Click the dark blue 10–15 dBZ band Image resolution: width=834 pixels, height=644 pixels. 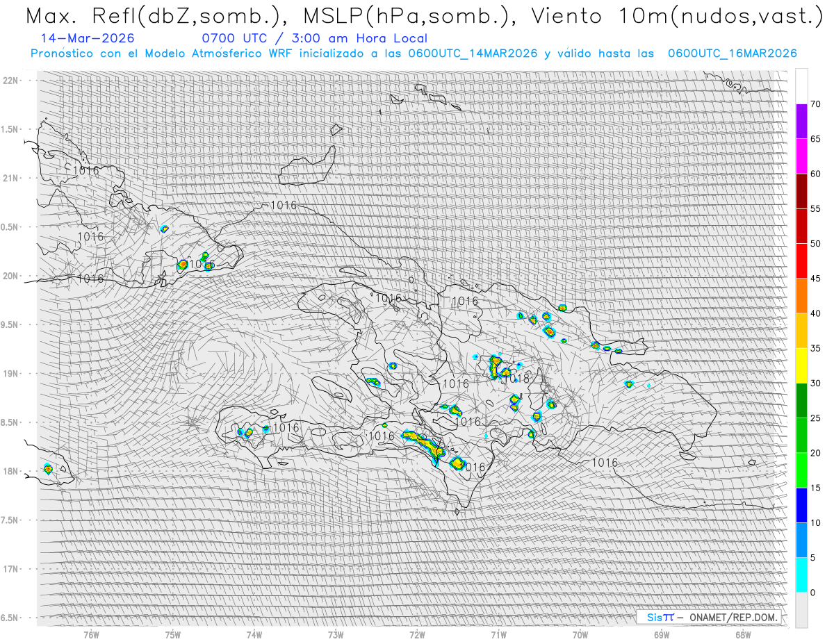801,505
